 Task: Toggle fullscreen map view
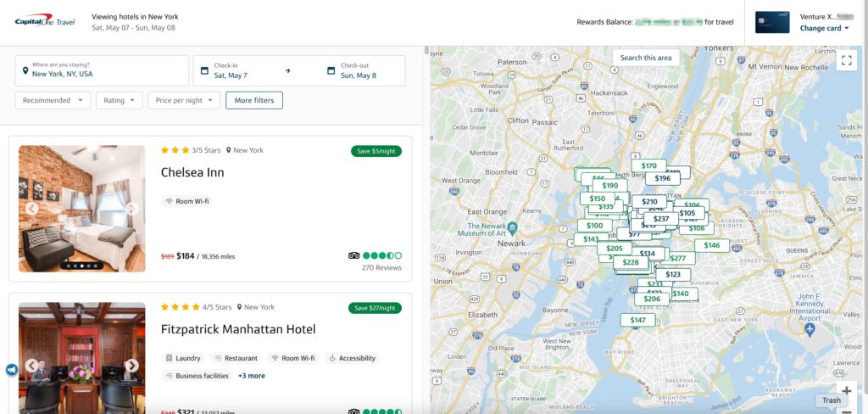pos(847,60)
